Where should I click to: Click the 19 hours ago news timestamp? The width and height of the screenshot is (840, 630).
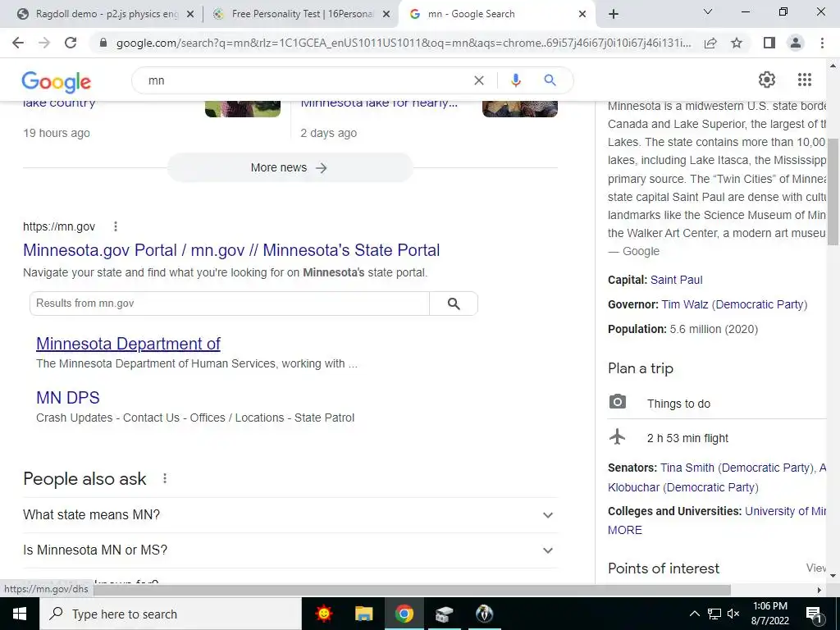tap(57, 133)
